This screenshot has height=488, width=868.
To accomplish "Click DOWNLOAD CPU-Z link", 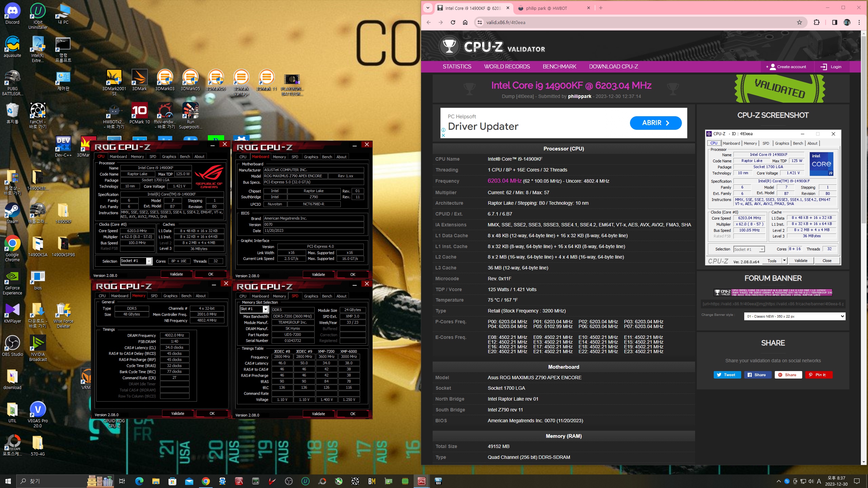I will [613, 66].
